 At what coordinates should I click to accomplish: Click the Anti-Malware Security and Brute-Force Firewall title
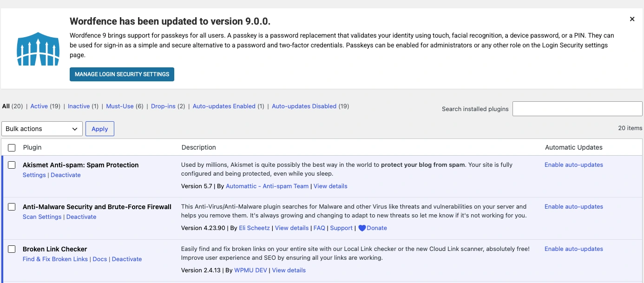[97, 207]
